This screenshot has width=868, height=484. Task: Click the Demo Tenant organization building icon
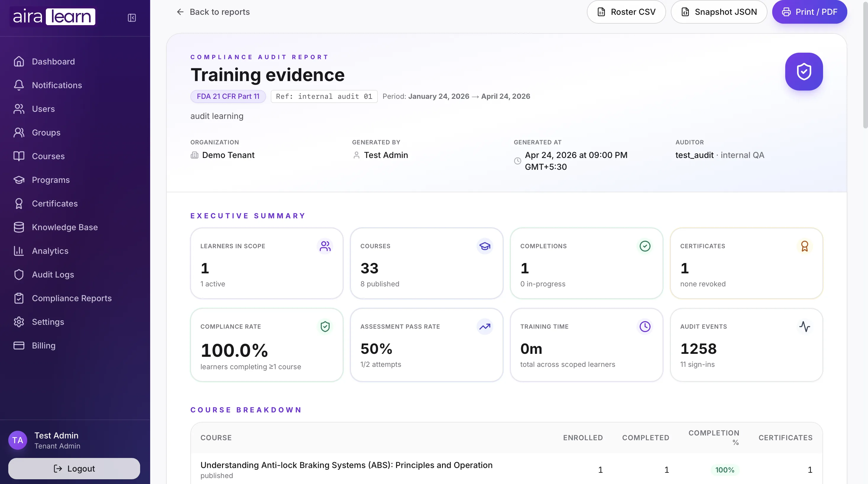tap(195, 155)
